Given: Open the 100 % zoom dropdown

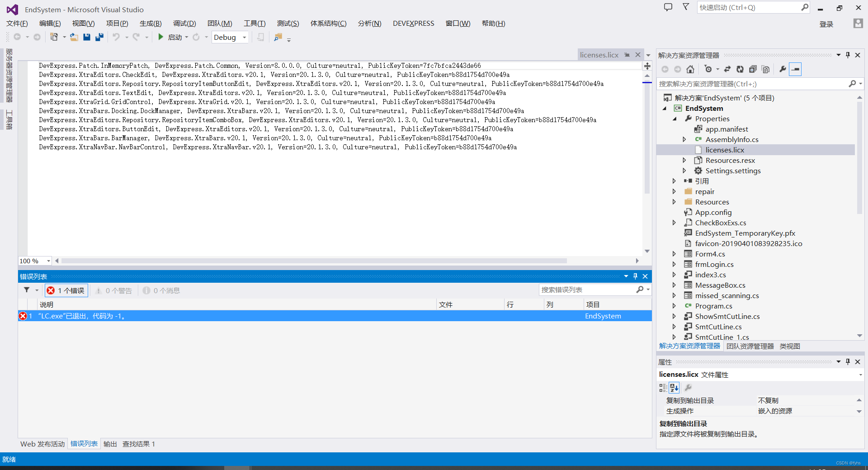Looking at the screenshot, I should [x=48, y=261].
